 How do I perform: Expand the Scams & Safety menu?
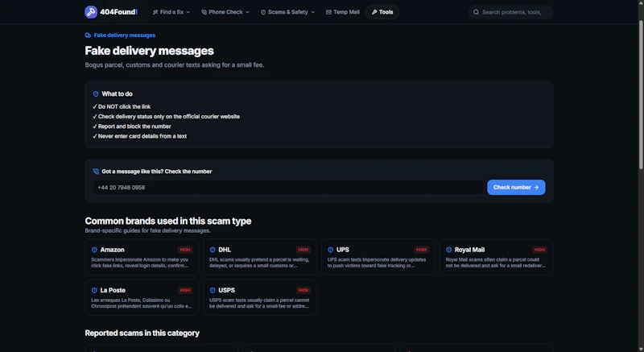click(288, 12)
